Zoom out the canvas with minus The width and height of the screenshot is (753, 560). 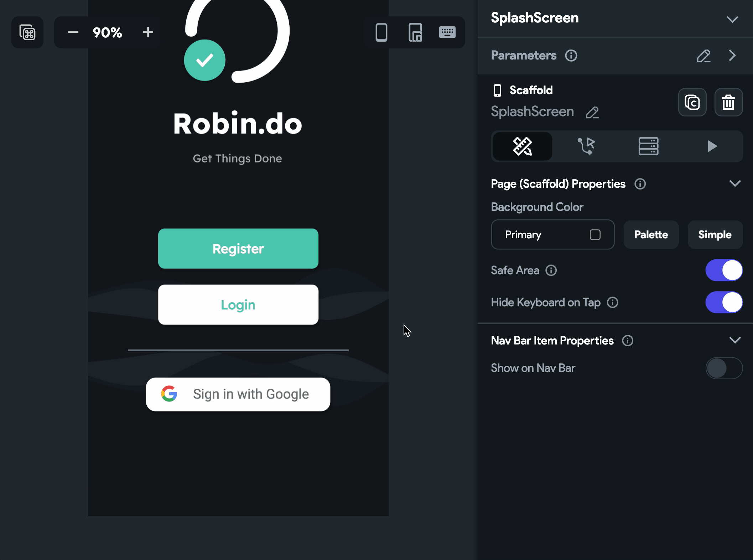(x=73, y=32)
